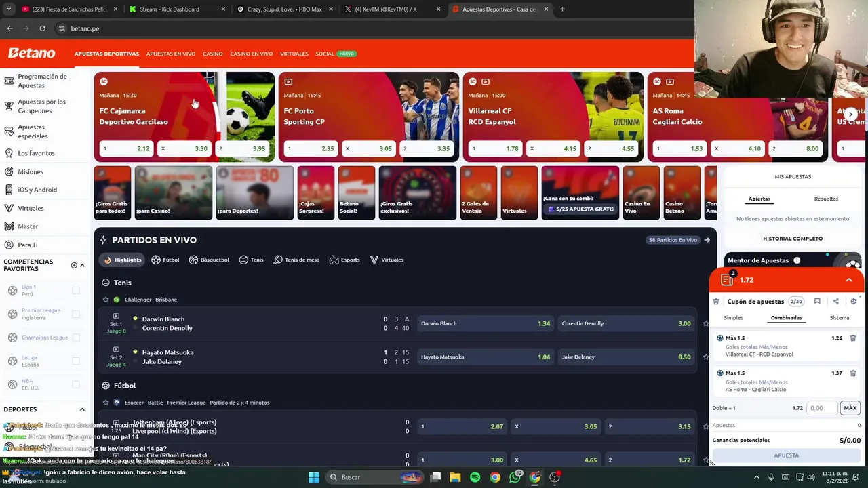Open Casino en Vivo menu item

pyautogui.click(x=251, y=54)
